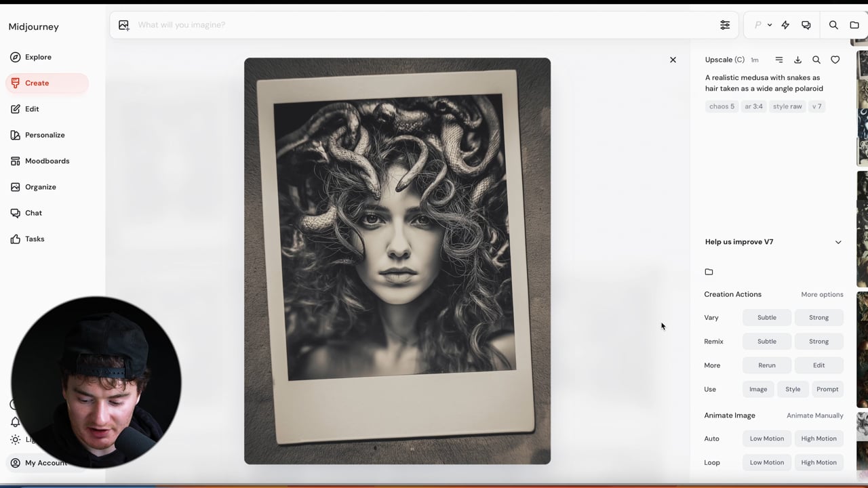Click the search icon in top bar

pyautogui.click(x=833, y=25)
